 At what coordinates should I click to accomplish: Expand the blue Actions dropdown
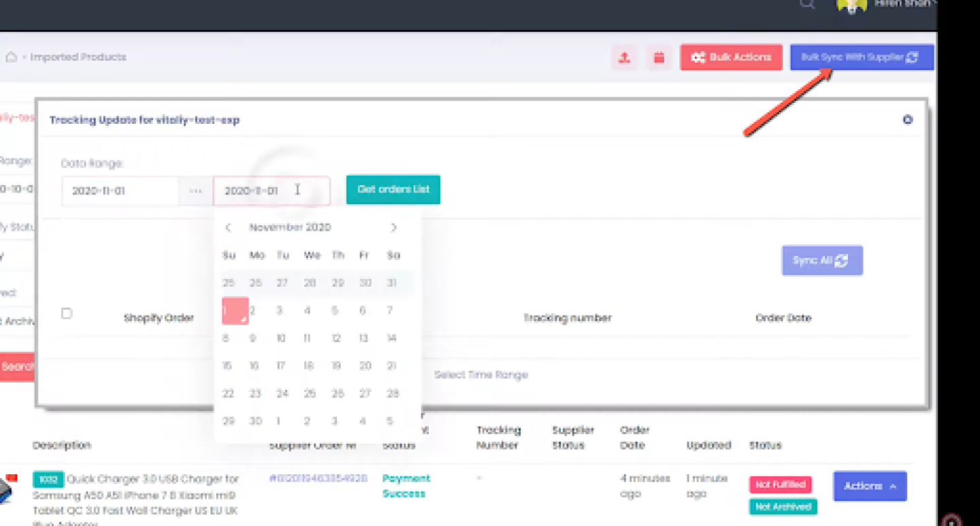[x=869, y=486]
